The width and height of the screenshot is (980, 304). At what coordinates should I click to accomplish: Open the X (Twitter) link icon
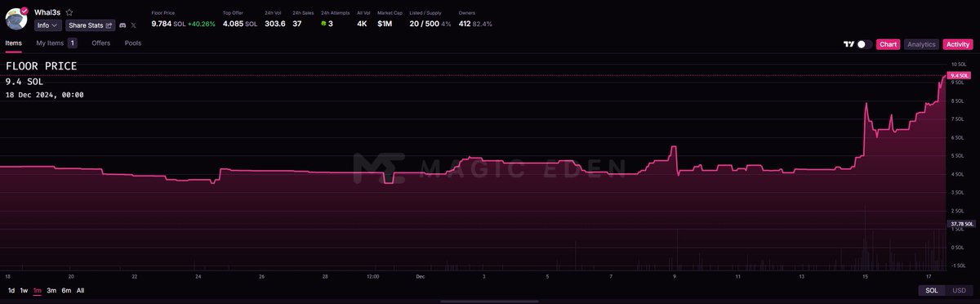coord(134,25)
